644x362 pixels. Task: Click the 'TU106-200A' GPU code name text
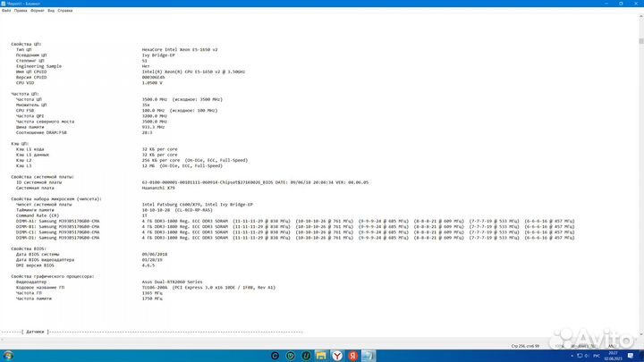(x=155, y=288)
